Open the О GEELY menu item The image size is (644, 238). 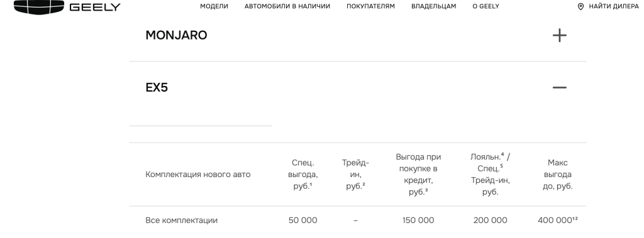coord(486,6)
